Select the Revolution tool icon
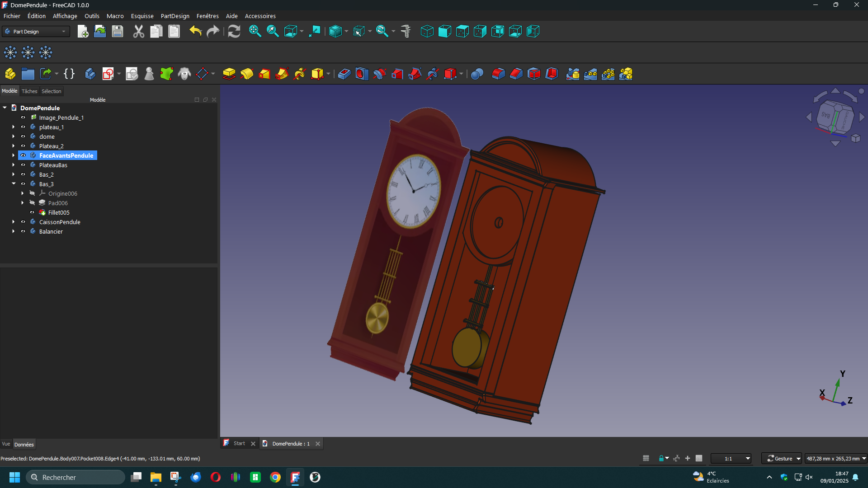This screenshot has width=868, height=488. point(246,74)
